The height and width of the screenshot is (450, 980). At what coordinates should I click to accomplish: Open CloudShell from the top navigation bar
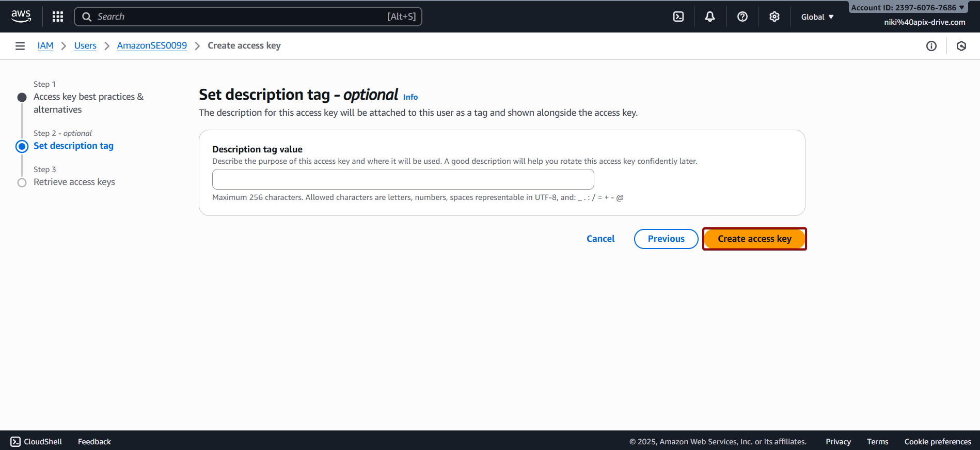coord(678,17)
